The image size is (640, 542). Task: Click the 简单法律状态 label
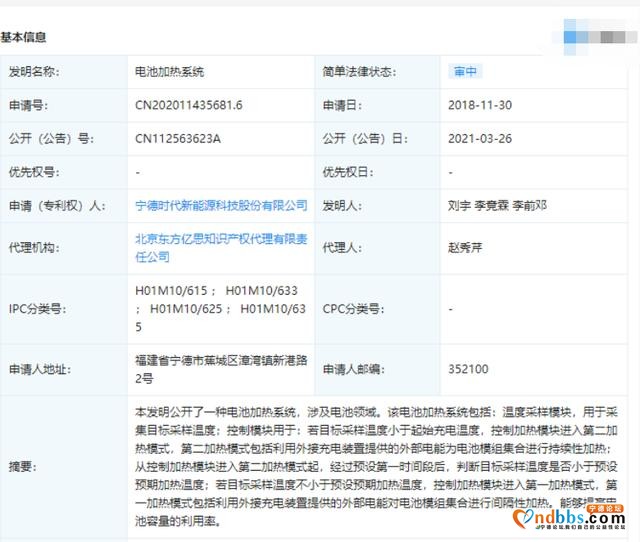click(360, 72)
